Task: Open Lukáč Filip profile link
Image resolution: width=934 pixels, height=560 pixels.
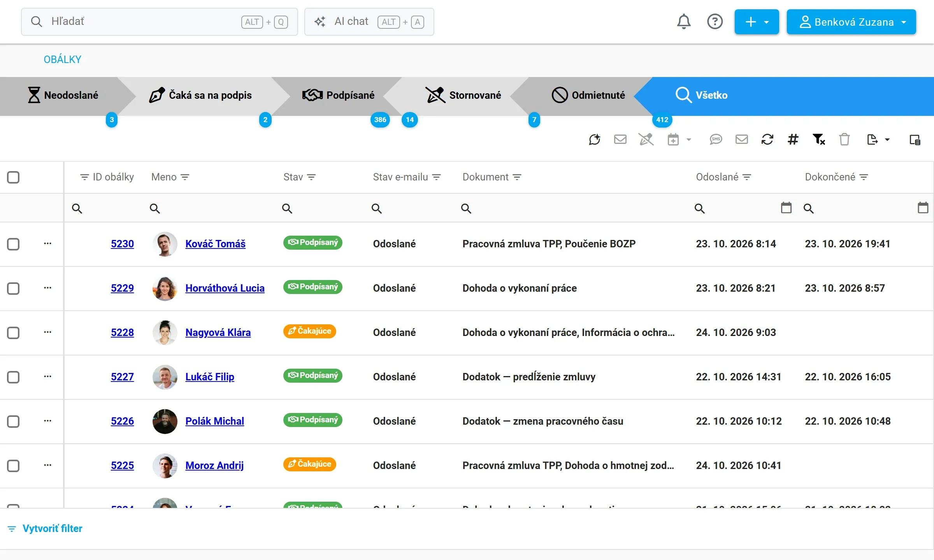Action: coord(210,377)
